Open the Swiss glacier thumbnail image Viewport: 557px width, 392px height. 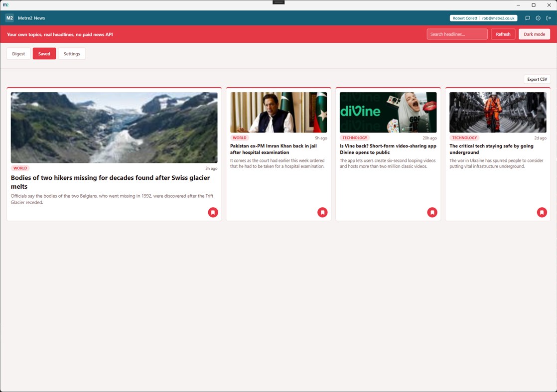(x=114, y=128)
